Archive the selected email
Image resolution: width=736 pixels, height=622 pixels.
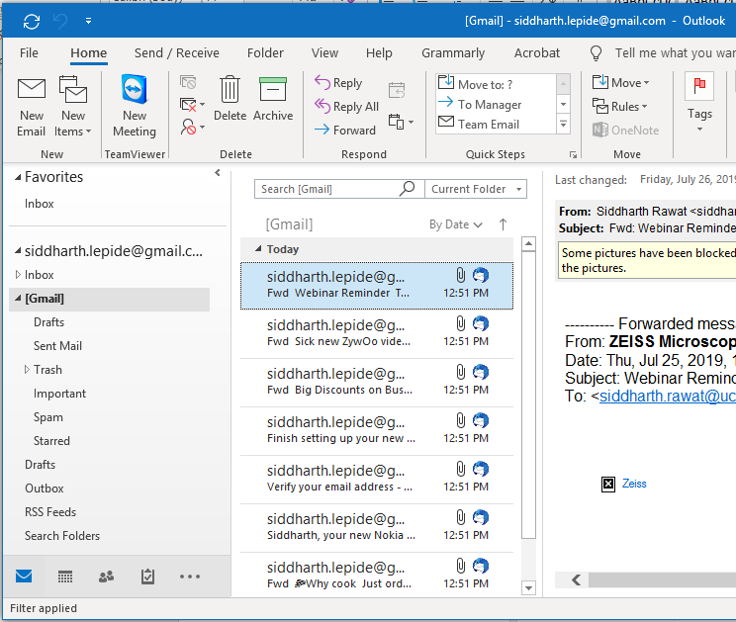(273, 99)
